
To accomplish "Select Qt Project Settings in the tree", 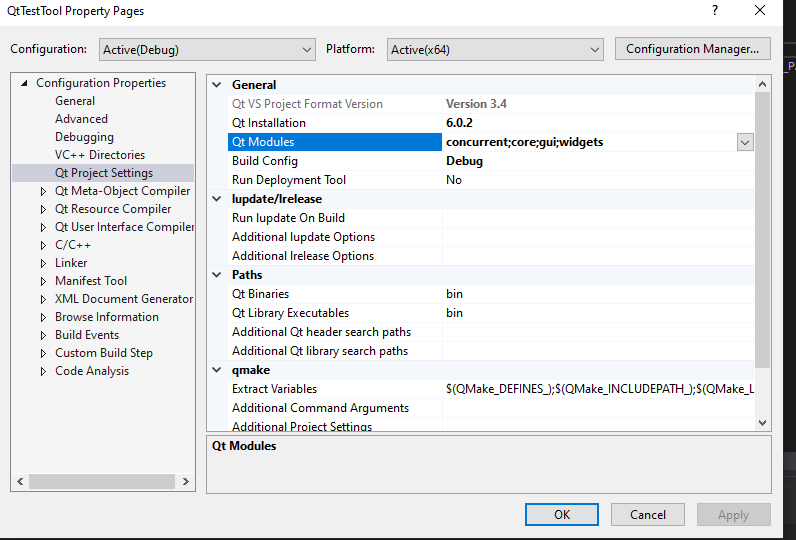I will [x=104, y=173].
